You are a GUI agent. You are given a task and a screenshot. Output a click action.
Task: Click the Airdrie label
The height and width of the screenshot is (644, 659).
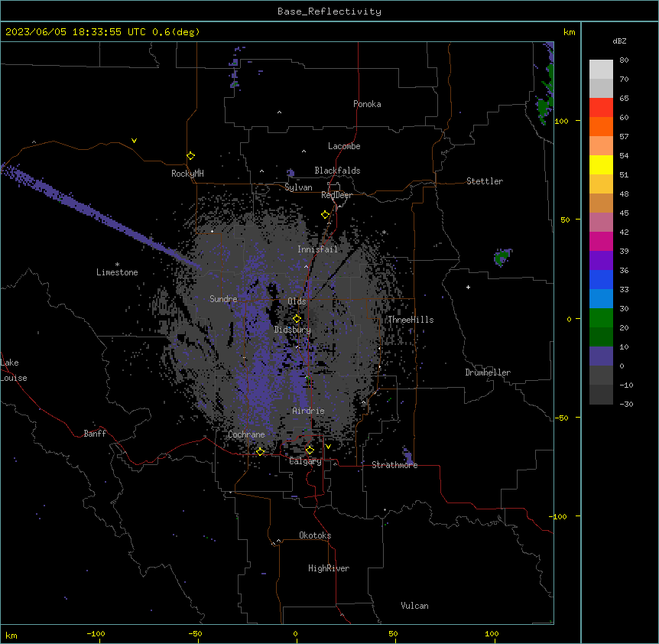tap(308, 411)
